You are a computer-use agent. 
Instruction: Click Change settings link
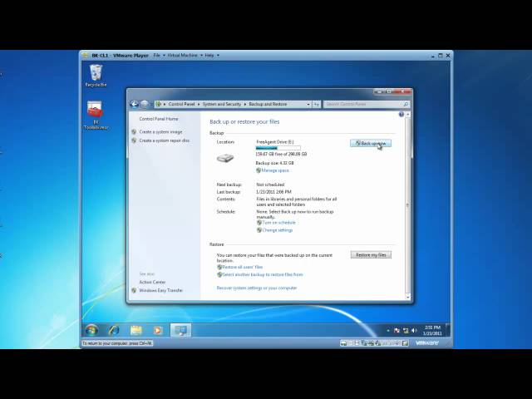point(277,230)
